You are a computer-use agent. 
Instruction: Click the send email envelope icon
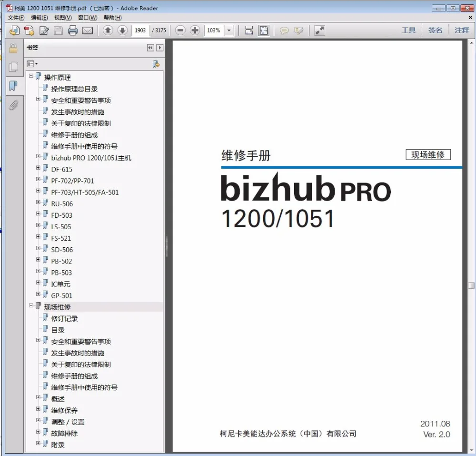click(88, 30)
